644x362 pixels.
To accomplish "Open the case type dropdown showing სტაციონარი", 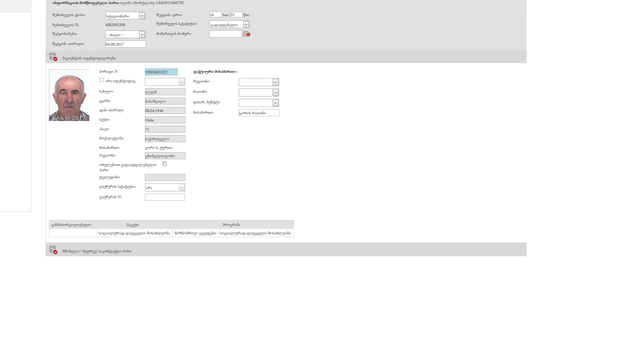I will (x=125, y=16).
